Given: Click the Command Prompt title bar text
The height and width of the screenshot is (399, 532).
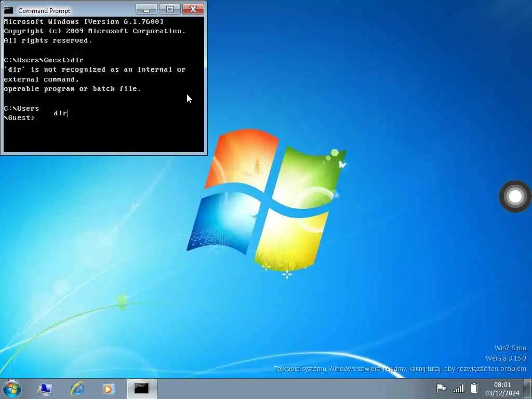Looking at the screenshot, I should pyautogui.click(x=44, y=11).
